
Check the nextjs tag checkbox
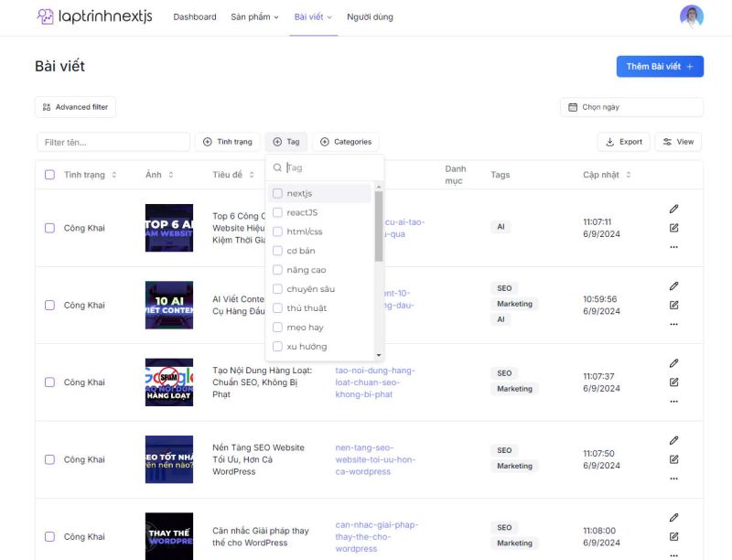point(278,193)
